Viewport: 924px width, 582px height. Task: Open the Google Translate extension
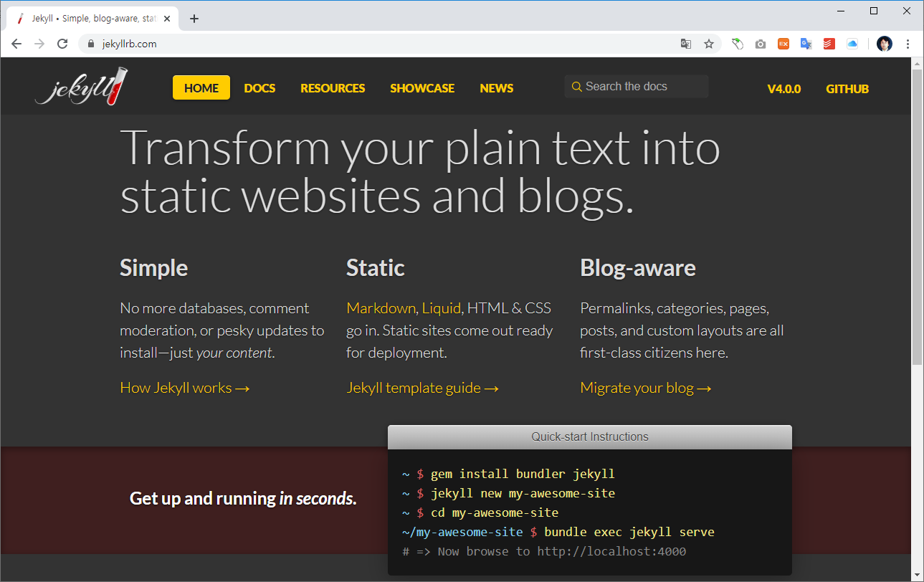pyautogui.click(x=806, y=44)
